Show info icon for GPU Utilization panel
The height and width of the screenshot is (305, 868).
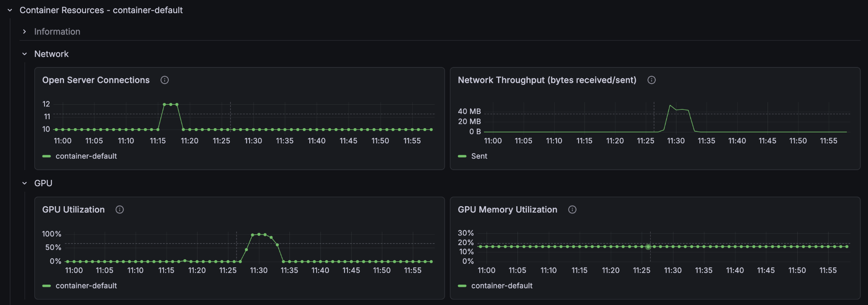[120, 210]
